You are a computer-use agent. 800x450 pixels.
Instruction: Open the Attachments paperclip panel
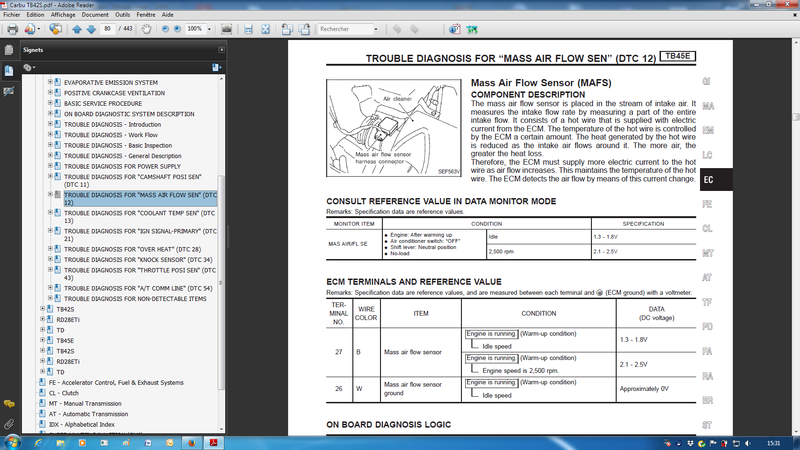click(x=8, y=424)
